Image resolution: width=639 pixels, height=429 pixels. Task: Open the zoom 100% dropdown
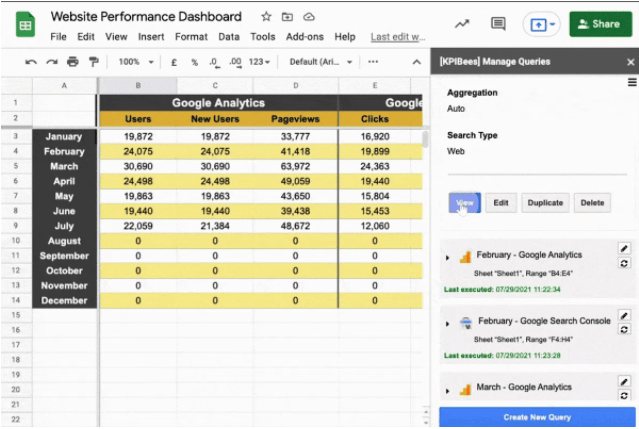pos(135,61)
